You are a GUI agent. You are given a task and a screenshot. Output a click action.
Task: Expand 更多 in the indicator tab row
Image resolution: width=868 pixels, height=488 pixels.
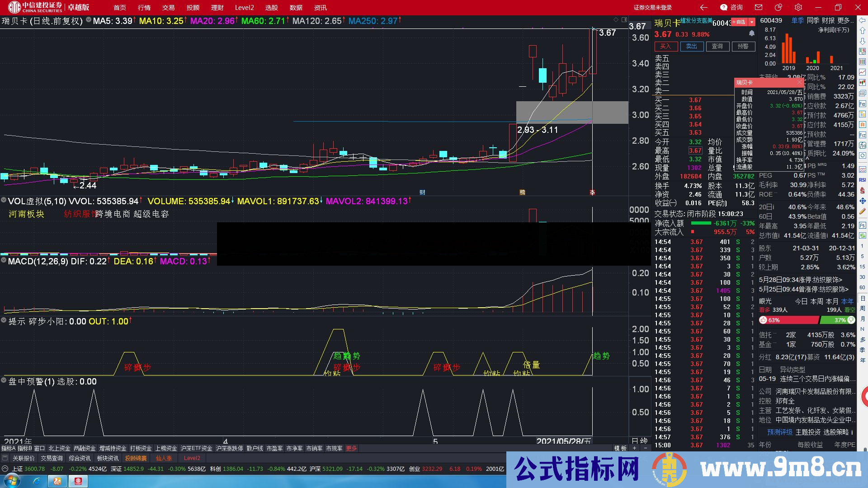tap(351, 448)
